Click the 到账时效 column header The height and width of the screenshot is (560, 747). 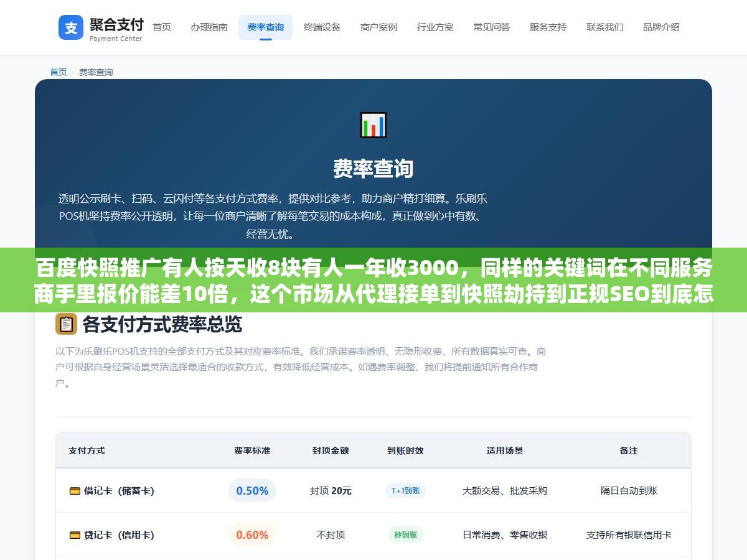(x=405, y=450)
